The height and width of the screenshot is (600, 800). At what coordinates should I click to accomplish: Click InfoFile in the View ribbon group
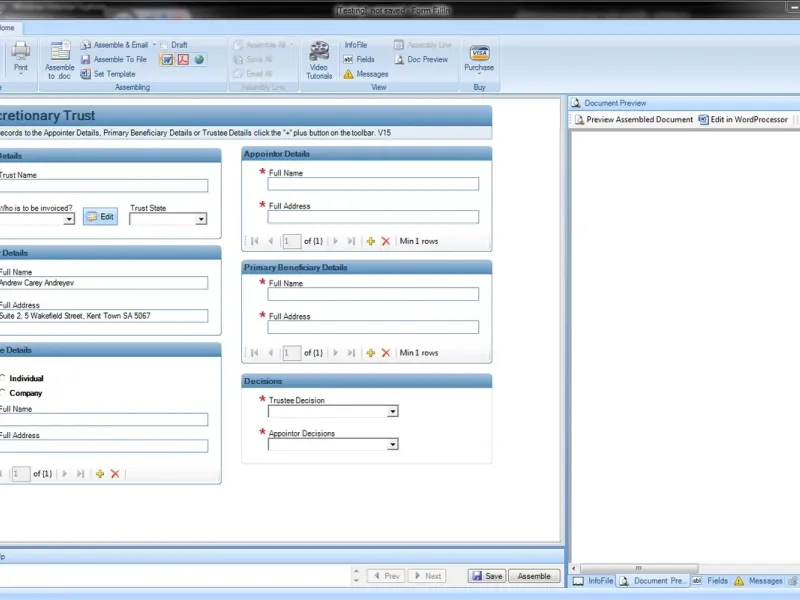click(355, 45)
